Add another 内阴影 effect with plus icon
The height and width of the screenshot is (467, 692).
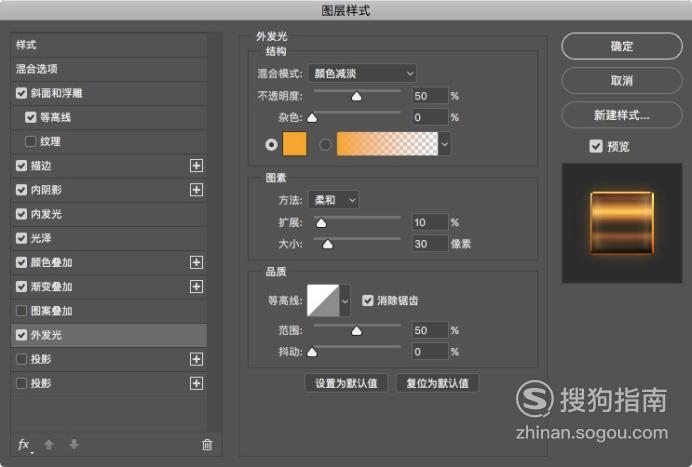coord(196,190)
